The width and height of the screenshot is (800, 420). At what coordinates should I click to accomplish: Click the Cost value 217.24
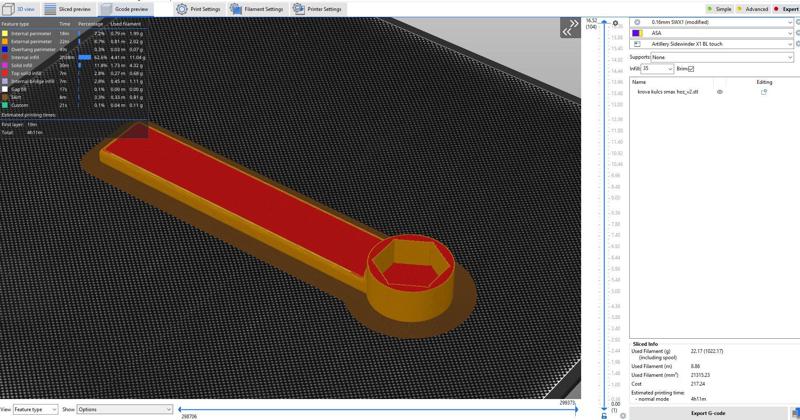[697, 384]
